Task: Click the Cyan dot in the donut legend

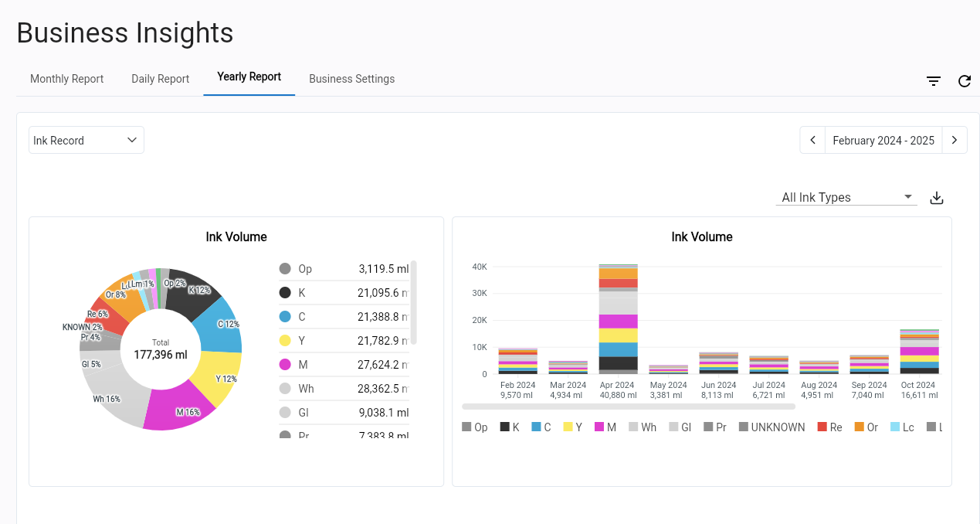Action: [285, 317]
